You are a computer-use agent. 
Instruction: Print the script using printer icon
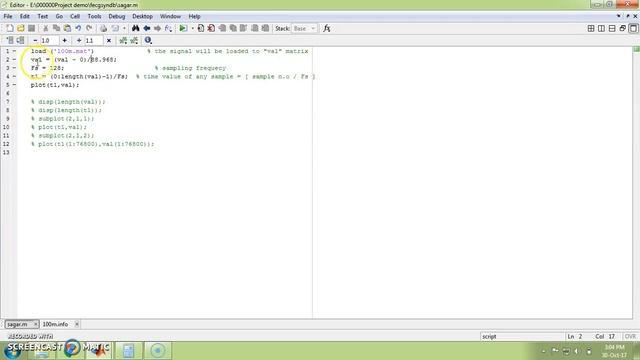pyautogui.click(x=104, y=28)
